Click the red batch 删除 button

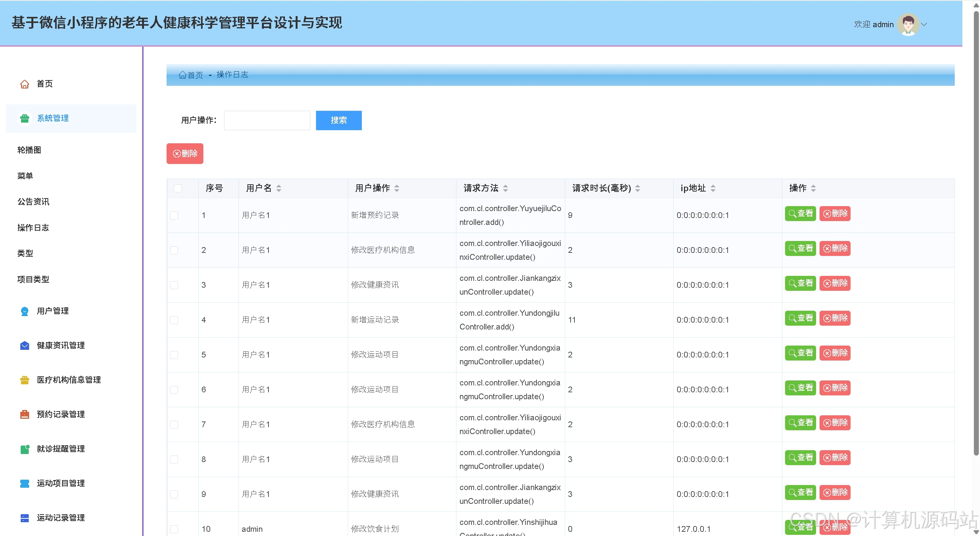[x=185, y=154]
